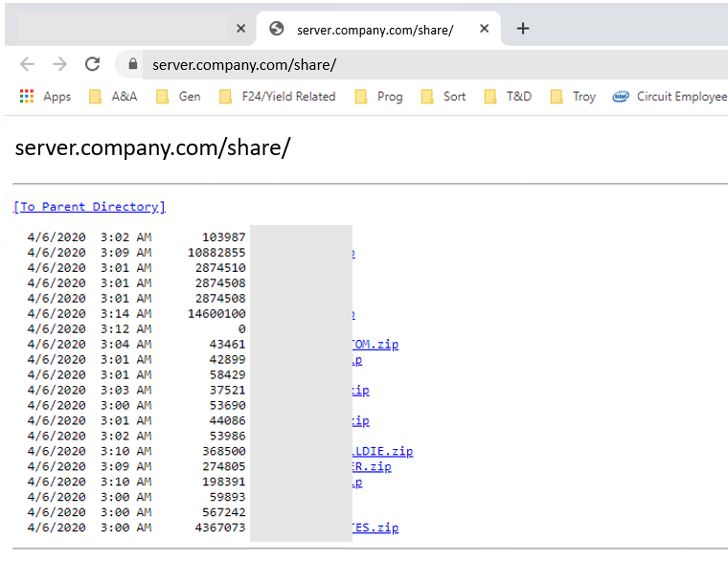Click the file size 58429
728x562 pixels.
[x=228, y=374]
